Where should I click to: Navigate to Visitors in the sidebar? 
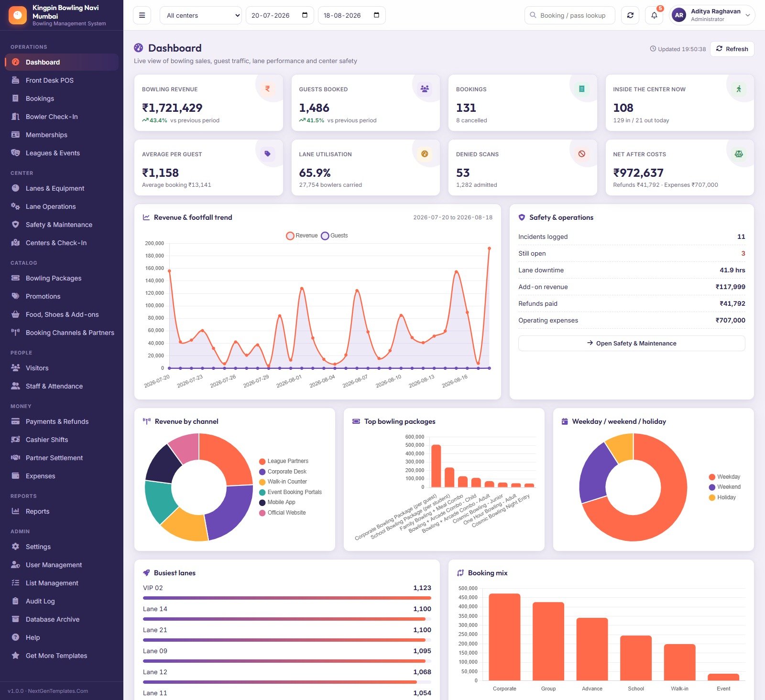[62, 368]
